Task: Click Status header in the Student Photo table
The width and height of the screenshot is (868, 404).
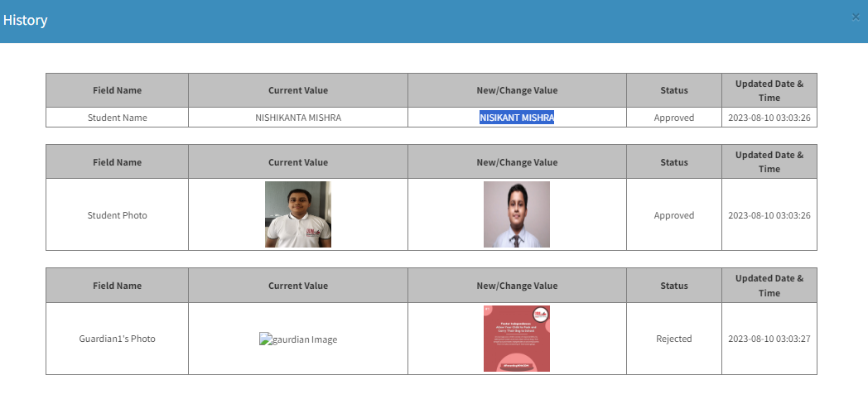Action: pyautogui.click(x=673, y=162)
